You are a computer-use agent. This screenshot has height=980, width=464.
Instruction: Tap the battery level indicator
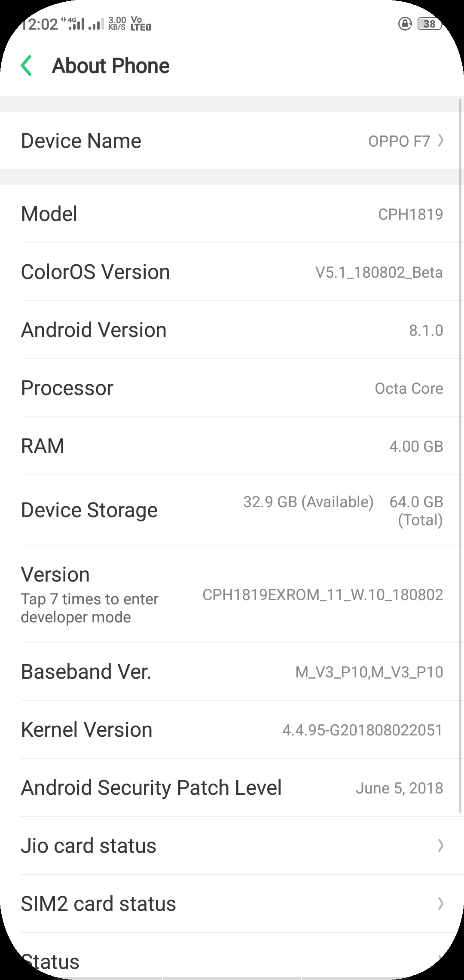(429, 24)
